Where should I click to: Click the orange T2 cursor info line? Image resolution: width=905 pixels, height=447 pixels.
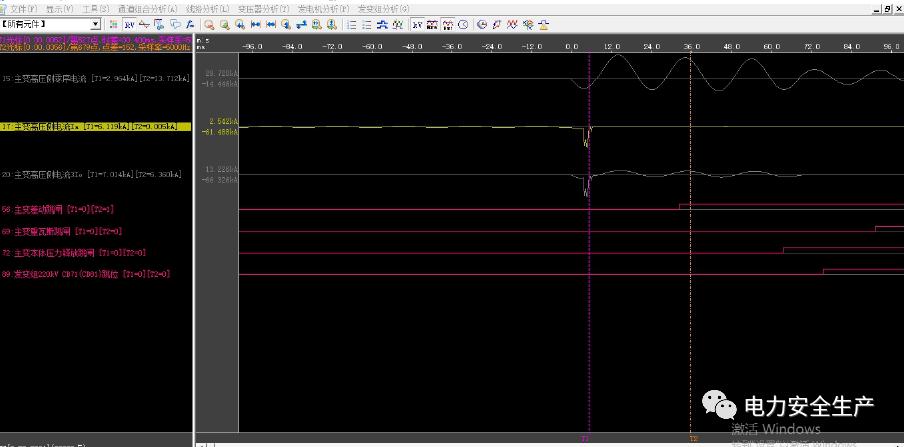(96, 47)
